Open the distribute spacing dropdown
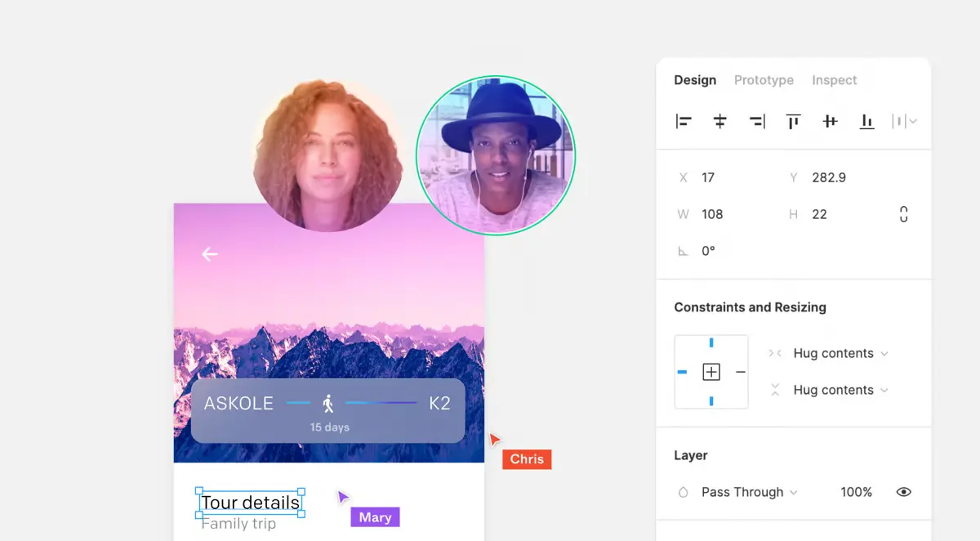The image size is (980, 541). [904, 122]
